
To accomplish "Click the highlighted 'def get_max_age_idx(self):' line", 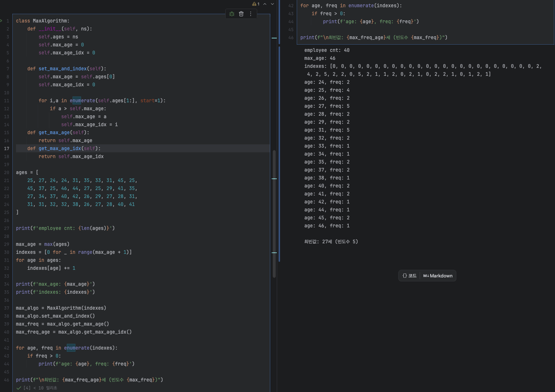I will pyautogui.click(x=64, y=148).
